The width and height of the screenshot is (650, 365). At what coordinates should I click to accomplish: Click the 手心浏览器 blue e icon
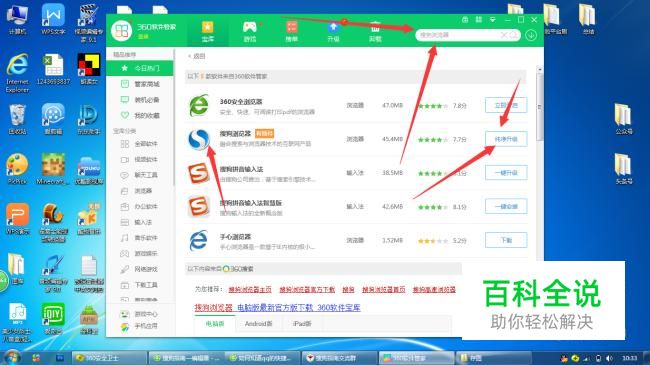[199, 240]
